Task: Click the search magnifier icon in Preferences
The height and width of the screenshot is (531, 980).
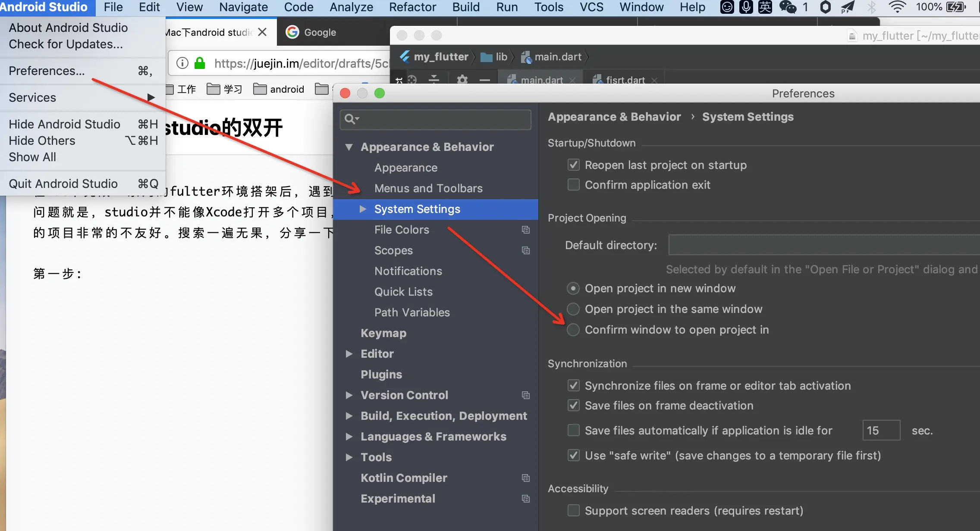Action: click(350, 119)
